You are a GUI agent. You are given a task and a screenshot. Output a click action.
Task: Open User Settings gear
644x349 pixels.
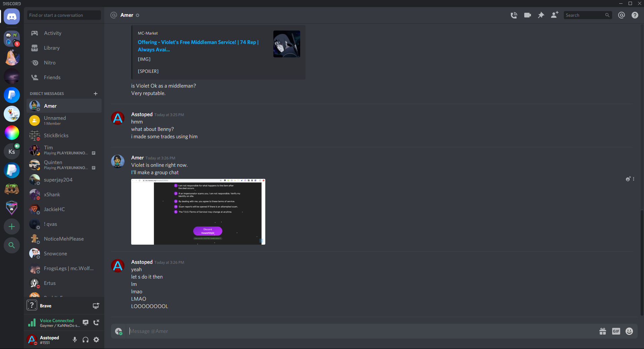96,340
